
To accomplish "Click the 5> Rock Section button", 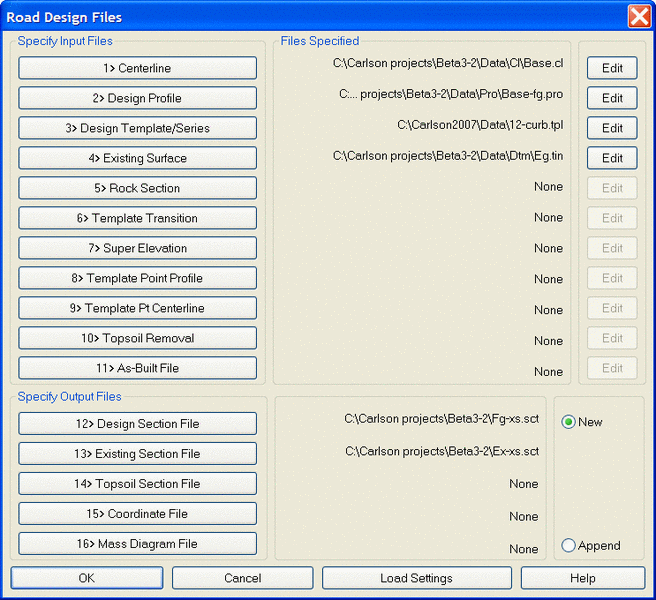I will [x=137, y=188].
